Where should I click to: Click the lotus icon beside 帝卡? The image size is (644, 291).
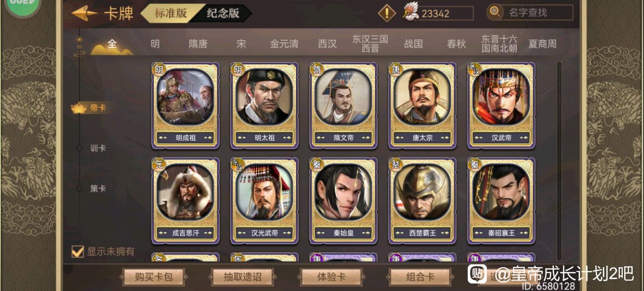click(x=79, y=108)
